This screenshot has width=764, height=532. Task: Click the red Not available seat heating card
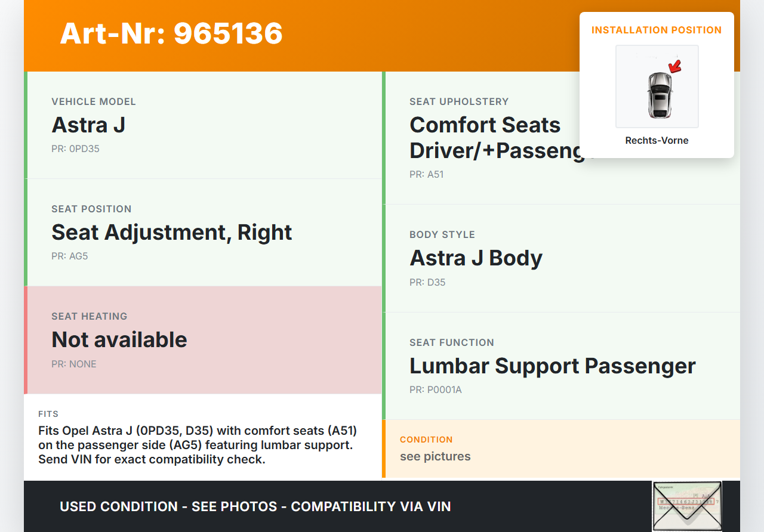click(x=203, y=340)
